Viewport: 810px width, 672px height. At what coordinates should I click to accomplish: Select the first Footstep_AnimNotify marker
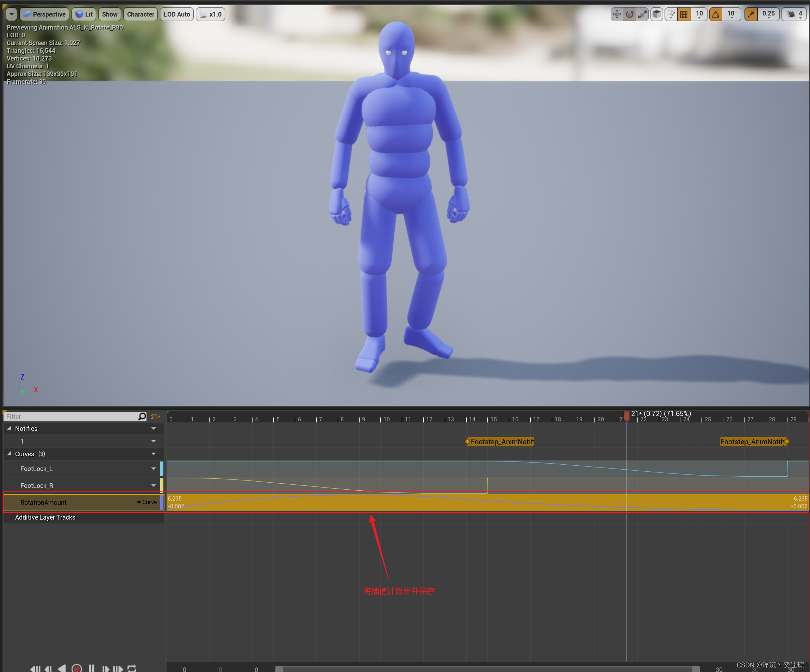click(501, 441)
